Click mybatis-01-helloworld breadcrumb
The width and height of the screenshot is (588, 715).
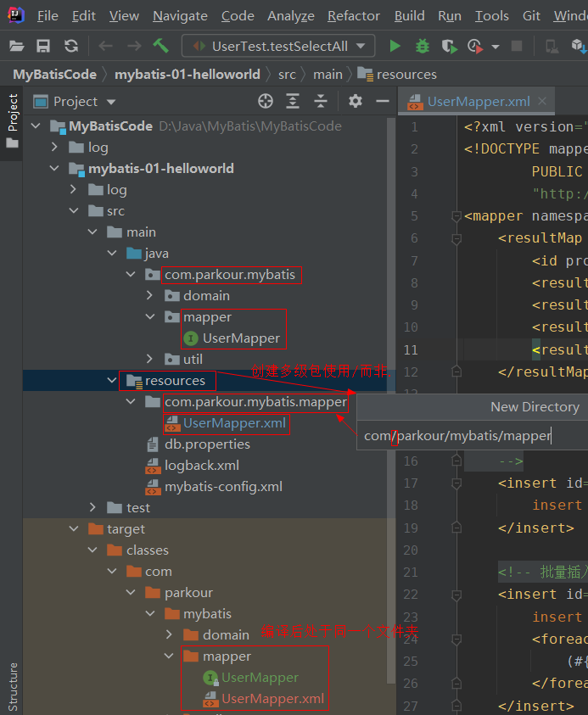point(187,75)
